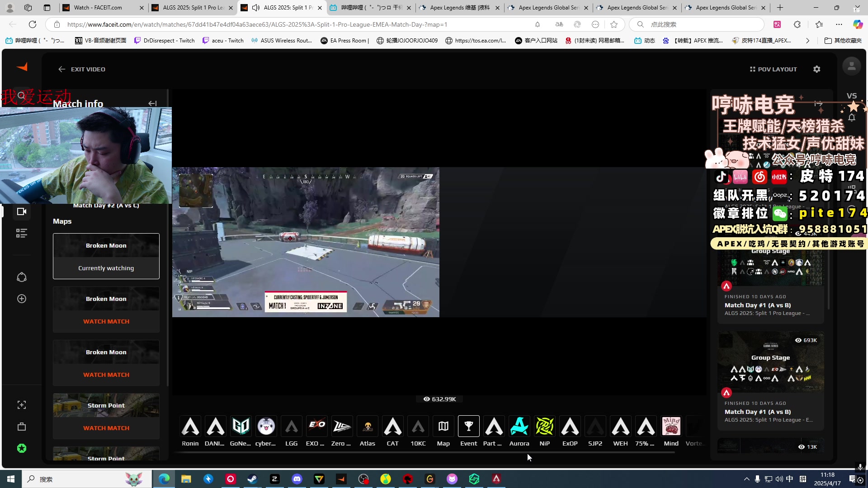Expand more bookmarks chevron

(807, 41)
